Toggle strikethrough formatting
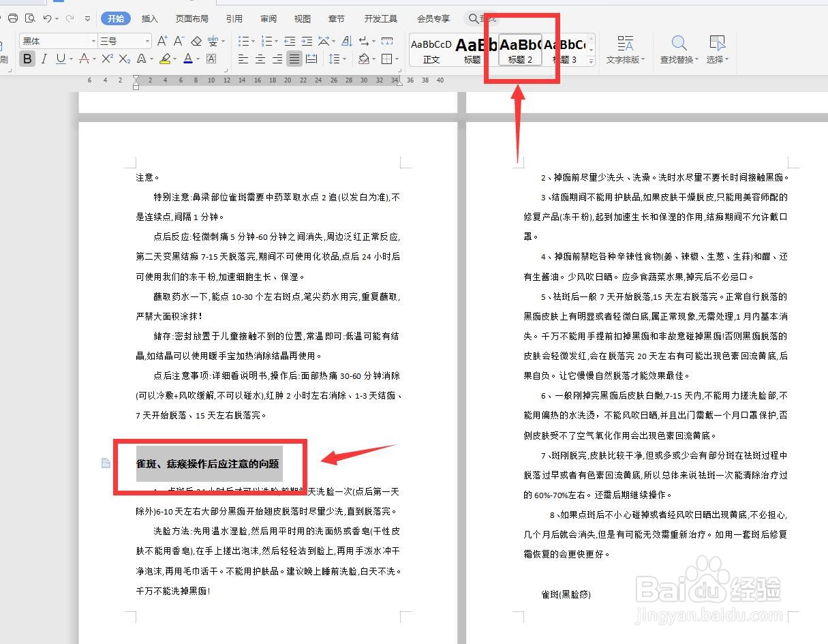The width and height of the screenshot is (828, 644). [x=84, y=59]
